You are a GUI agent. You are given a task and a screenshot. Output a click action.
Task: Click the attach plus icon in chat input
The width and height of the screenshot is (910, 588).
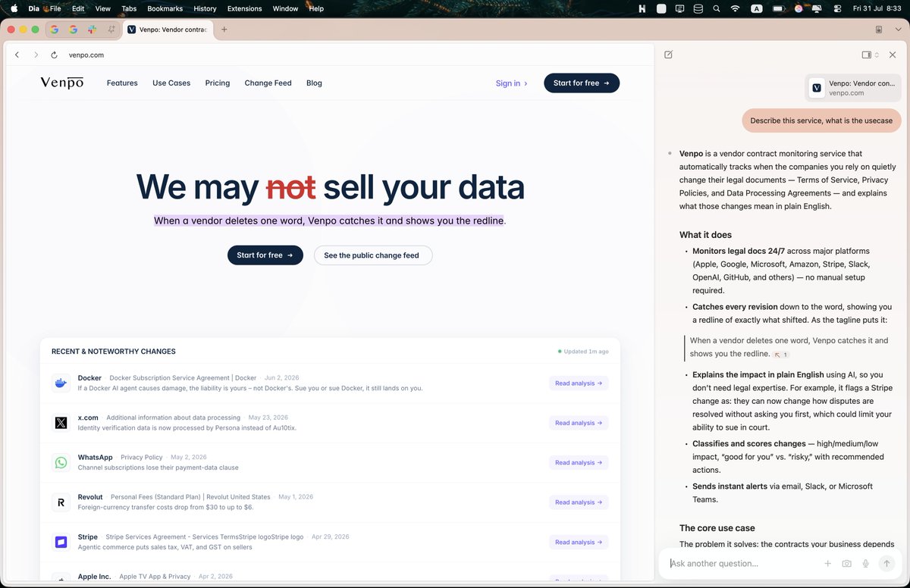coord(827,564)
